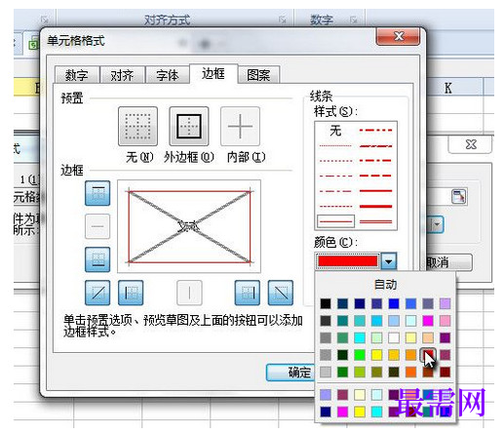Image resolution: width=504 pixels, height=433 pixels.
Task: Open the 数字 group dialog launcher
Action: tap(354, 20)
